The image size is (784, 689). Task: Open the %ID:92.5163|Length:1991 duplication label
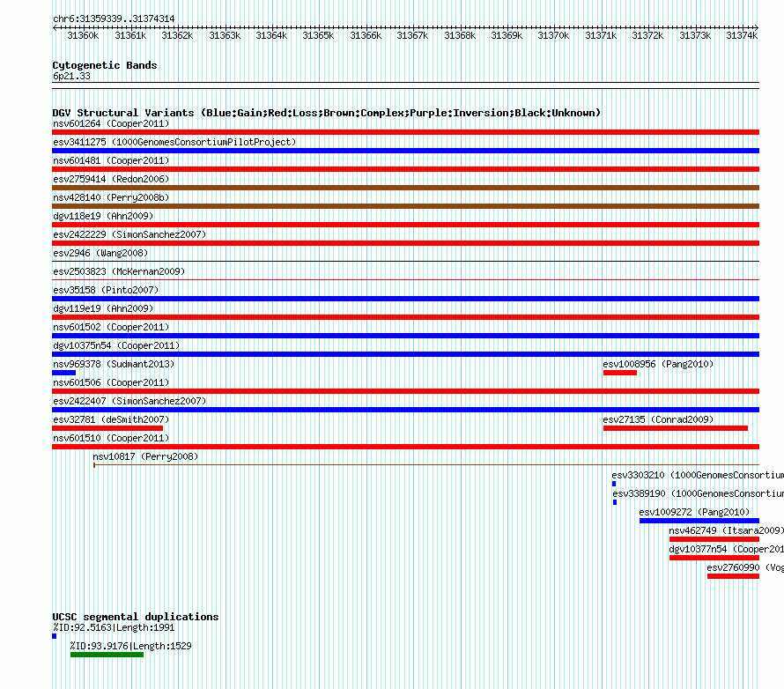point(114,627)
